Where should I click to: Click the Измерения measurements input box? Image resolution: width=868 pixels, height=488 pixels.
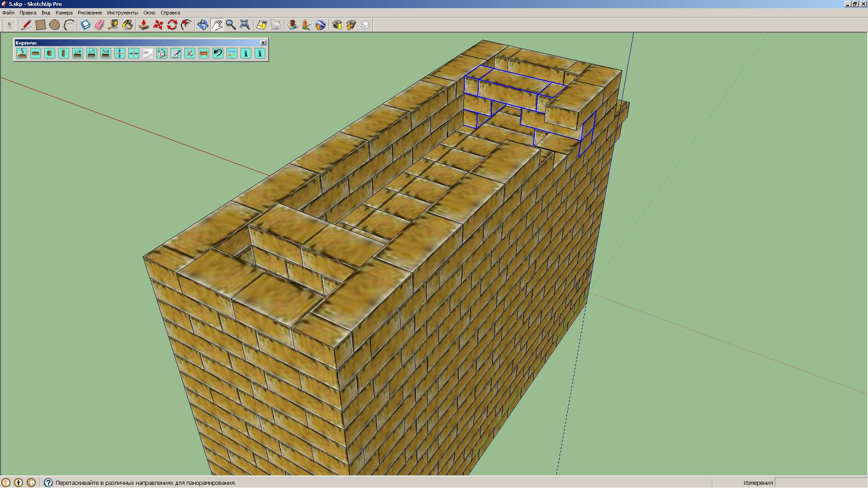tap(820, 483)
